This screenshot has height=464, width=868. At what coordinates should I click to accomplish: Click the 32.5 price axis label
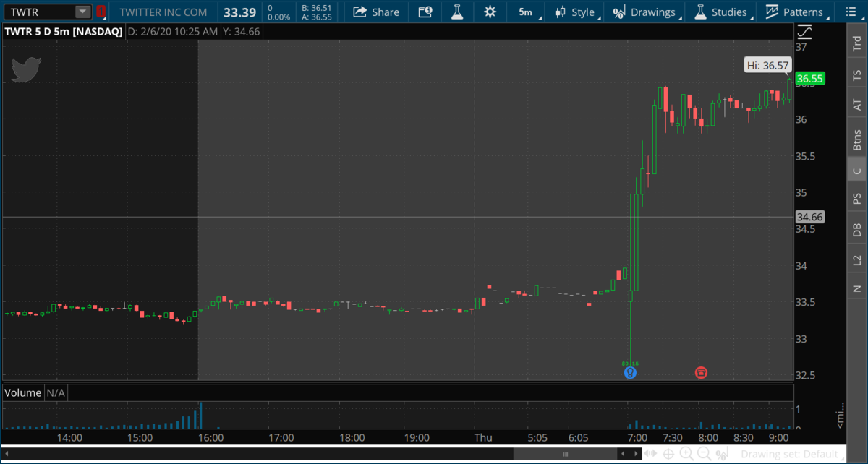(x=805, y=375)
